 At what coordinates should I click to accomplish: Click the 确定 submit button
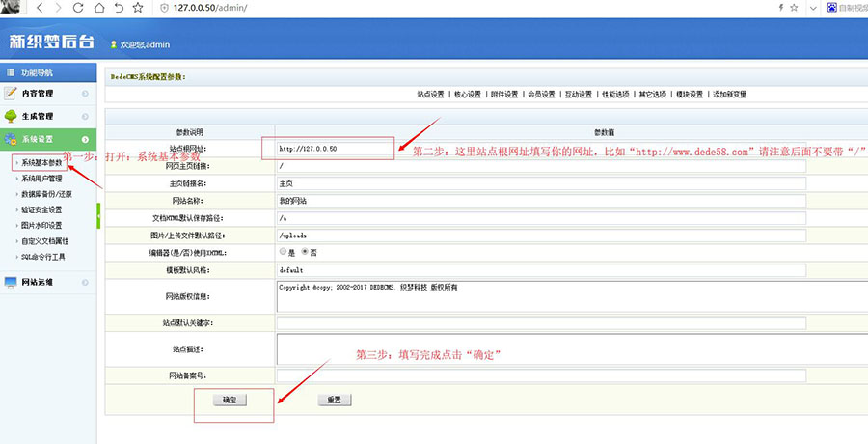click(230, 400)
